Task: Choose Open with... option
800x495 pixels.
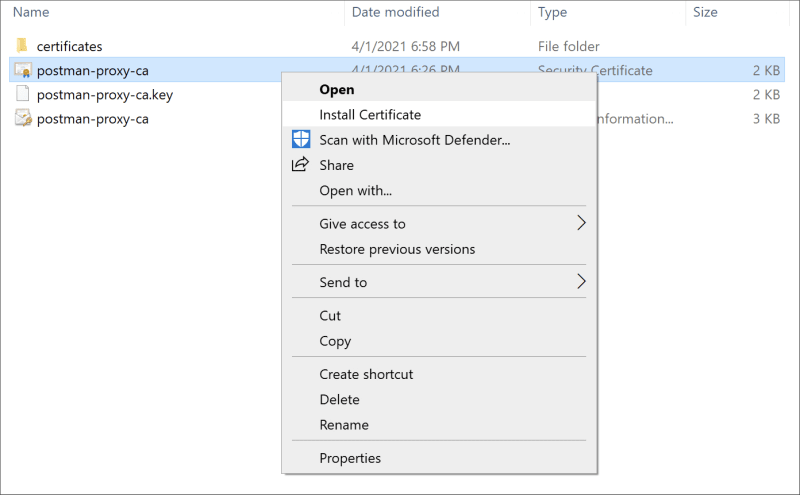Action: pyautogui.click(x=355, y=190)
